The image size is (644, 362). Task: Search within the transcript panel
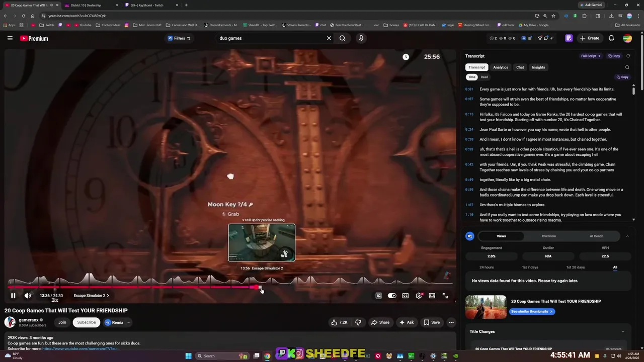pos(627,67)
